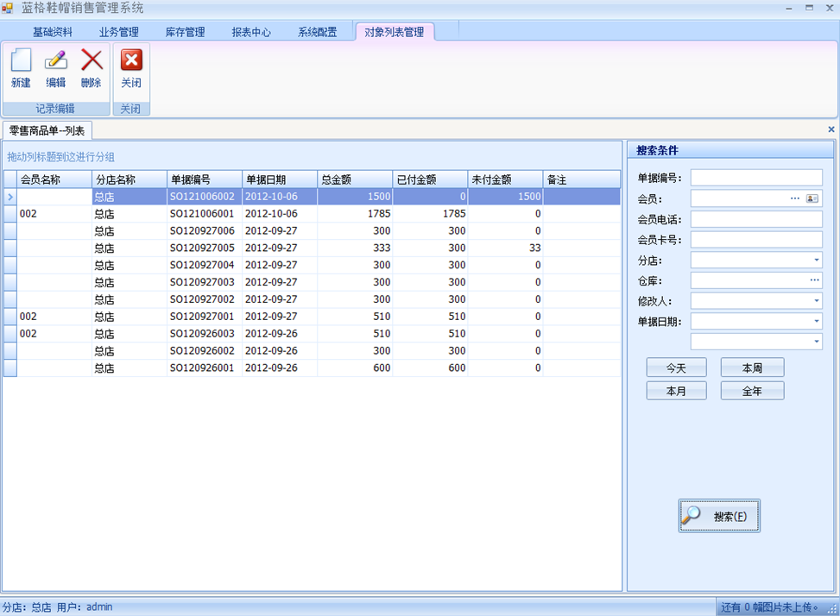Close the 零售商品单 list tab panel
The image size is (840, 616).
831,129
